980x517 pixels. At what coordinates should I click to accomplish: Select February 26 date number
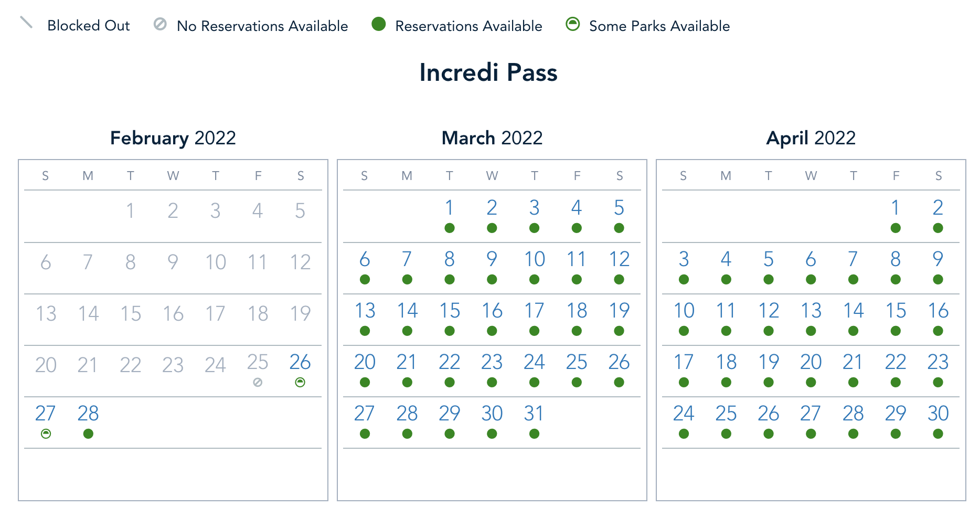[300, 362]
